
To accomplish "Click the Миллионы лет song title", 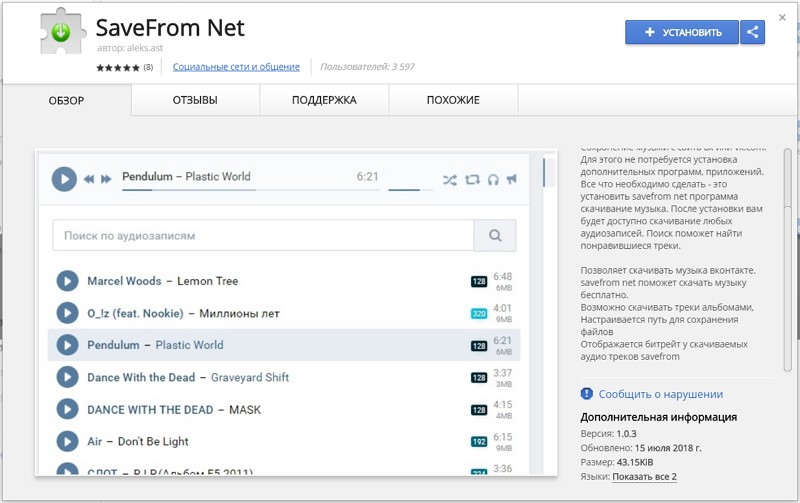I will 239,313.
